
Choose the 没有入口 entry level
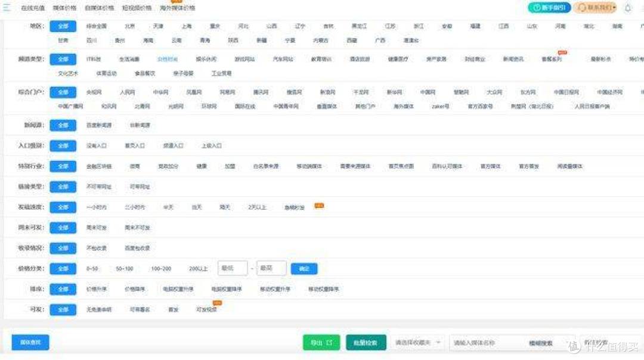pos(97,145)
